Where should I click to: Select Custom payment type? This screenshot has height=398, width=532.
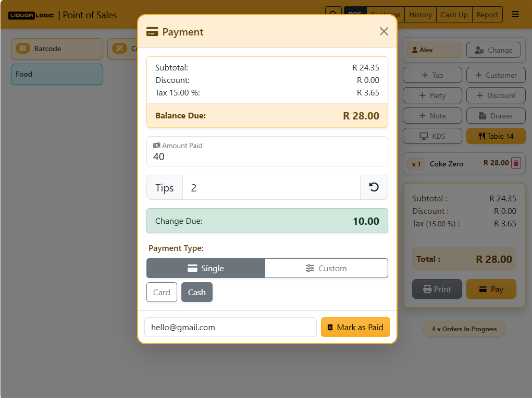(326, 268)
